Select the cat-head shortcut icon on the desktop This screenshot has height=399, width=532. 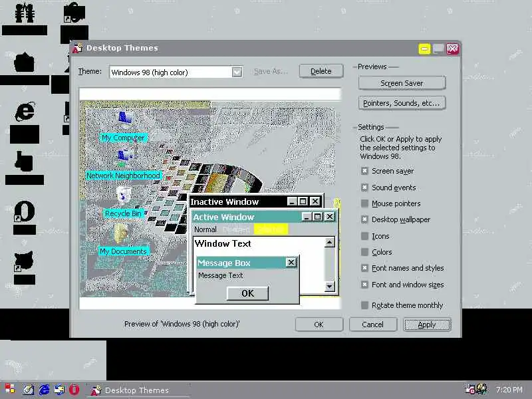click(x=24, y=261)
